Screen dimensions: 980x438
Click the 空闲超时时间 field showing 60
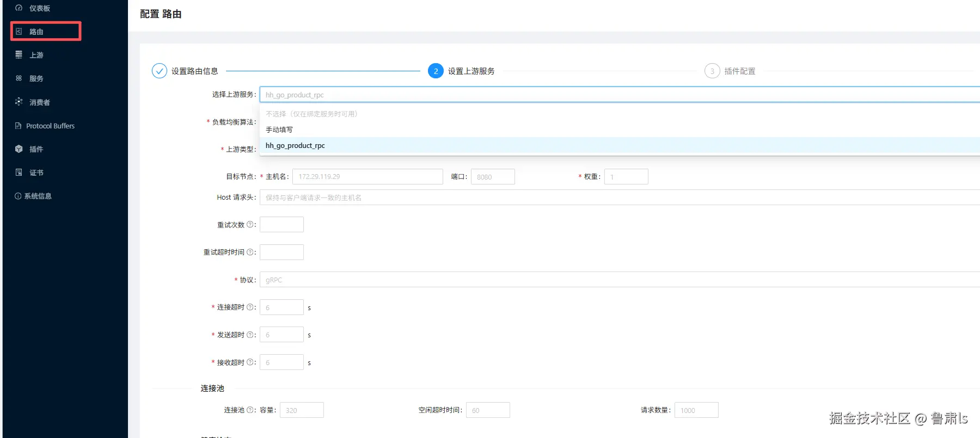[488, 410]
